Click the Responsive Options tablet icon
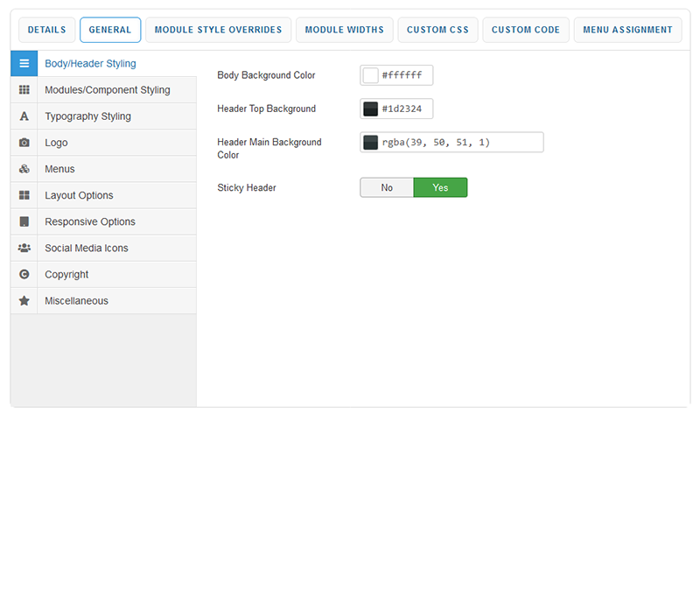700x590 pixels. [24, 221]
